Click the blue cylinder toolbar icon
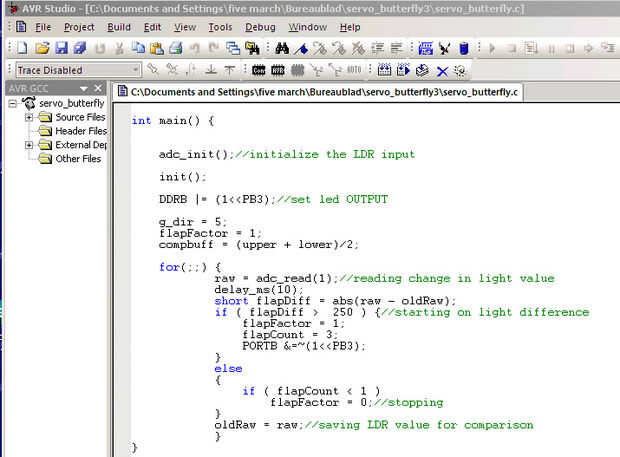This screenshot has width=620, height=457. [x=464, y=49]
